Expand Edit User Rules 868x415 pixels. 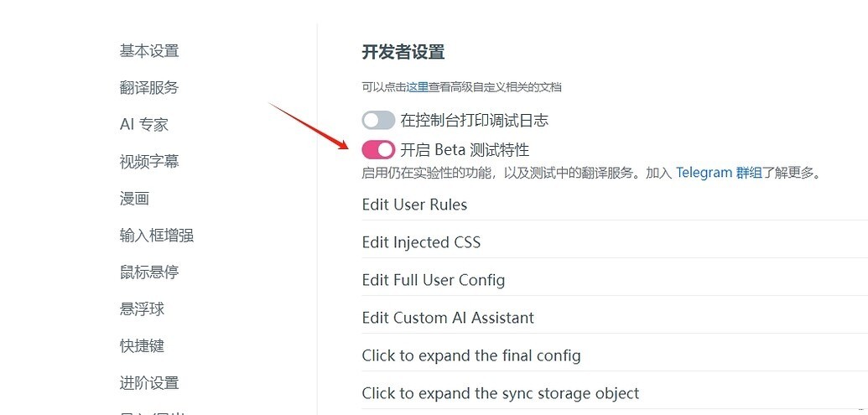pos(414,205)
